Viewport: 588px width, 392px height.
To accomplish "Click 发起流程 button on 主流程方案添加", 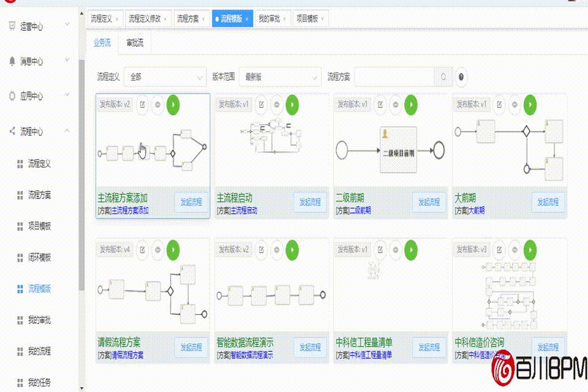I will coord(190,202).
